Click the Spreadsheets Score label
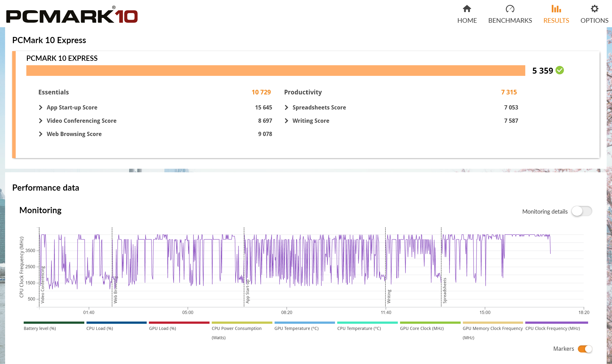612x364 pixels. (x=319, y=107)
